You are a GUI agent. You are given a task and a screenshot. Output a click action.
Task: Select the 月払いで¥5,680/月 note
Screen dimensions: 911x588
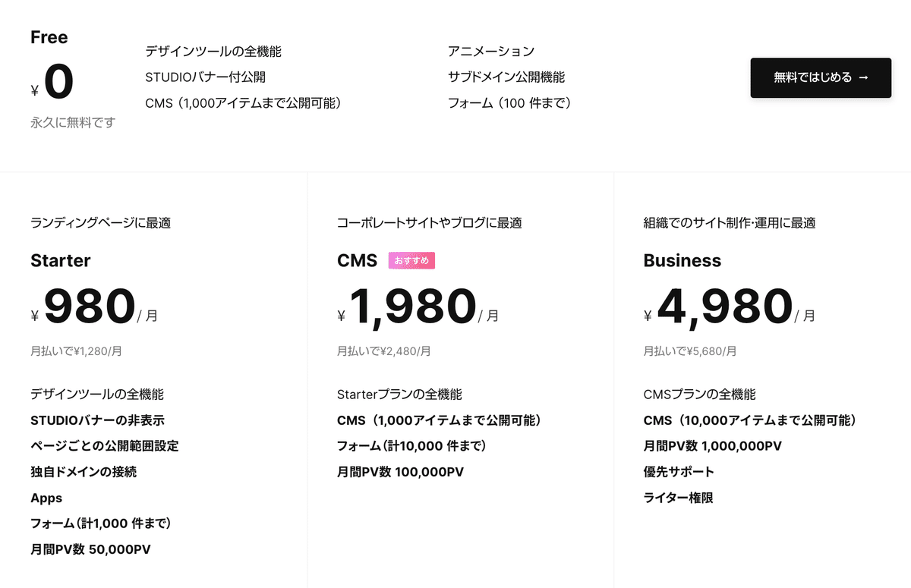pyautogui.click(x=690, y=351)
